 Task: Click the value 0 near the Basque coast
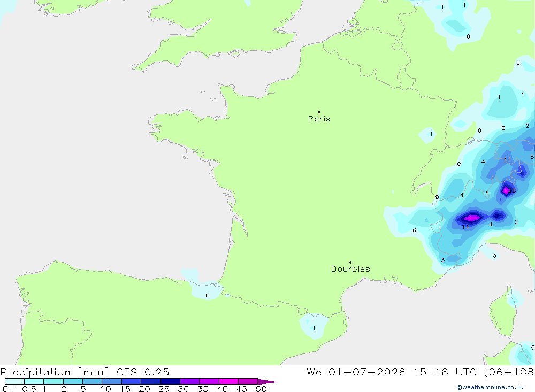pos(208,295)
